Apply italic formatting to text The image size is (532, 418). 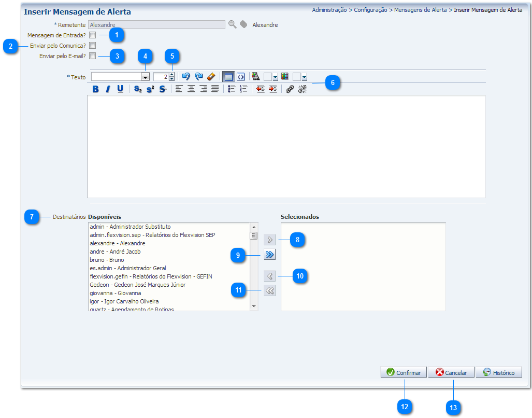[108, 89]
